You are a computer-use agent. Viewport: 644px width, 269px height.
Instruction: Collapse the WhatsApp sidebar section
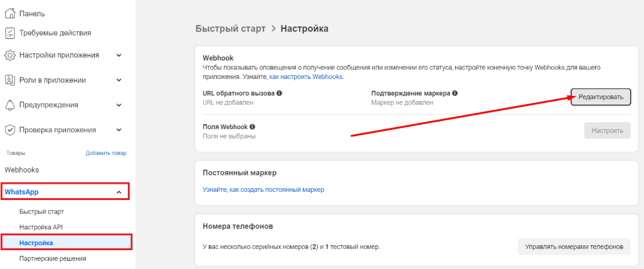tap(119, 192)
